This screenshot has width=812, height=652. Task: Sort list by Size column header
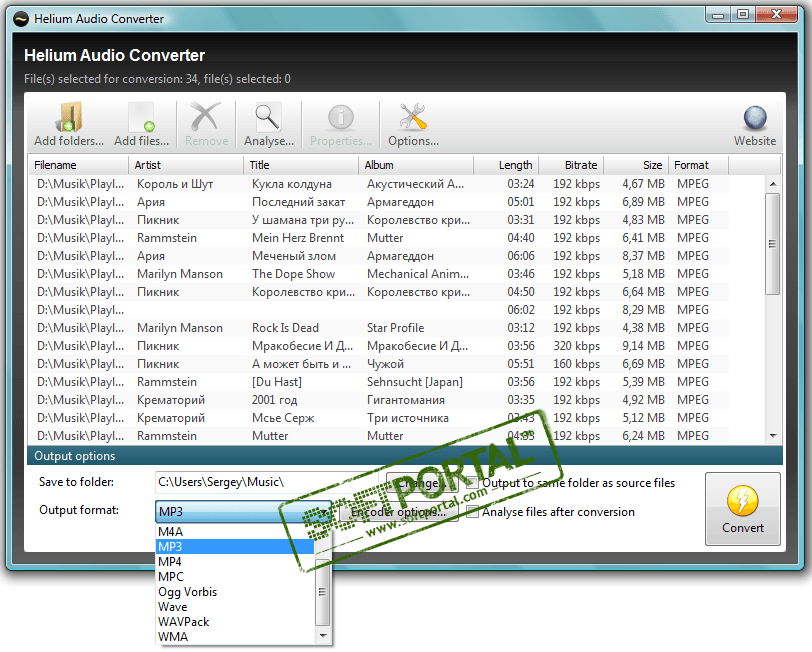636,165
